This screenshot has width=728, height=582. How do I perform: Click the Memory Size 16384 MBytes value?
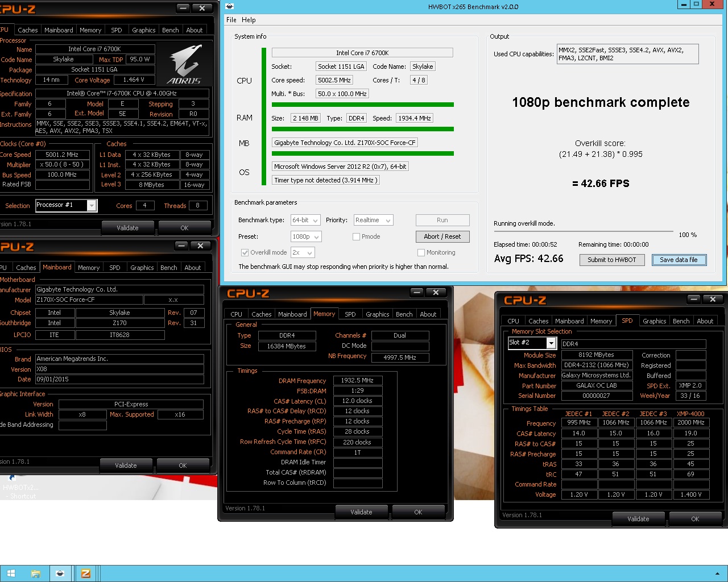(287, 346)
